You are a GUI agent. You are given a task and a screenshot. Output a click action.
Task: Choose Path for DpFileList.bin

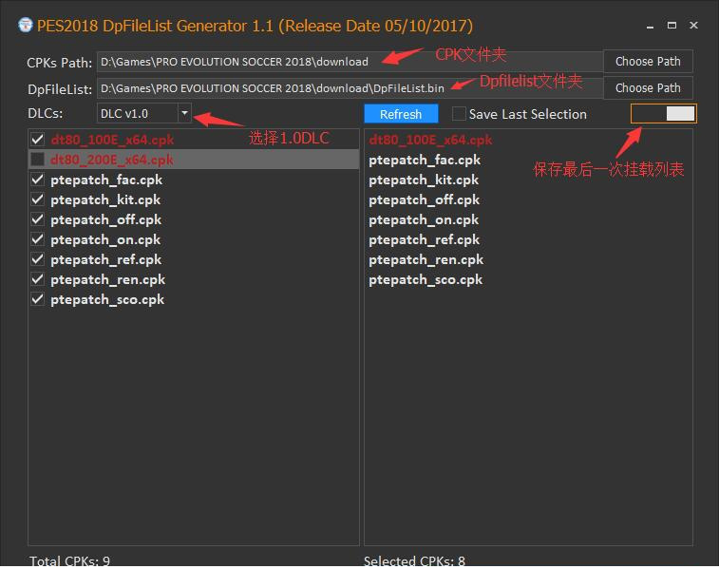648,87
